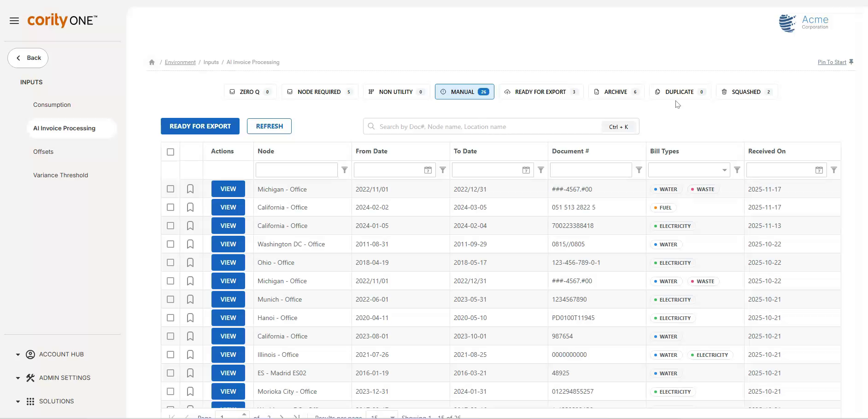Open the Environment breadcrumb link
The height and width of the screenshot is (419, 868).
click(180, 62)
